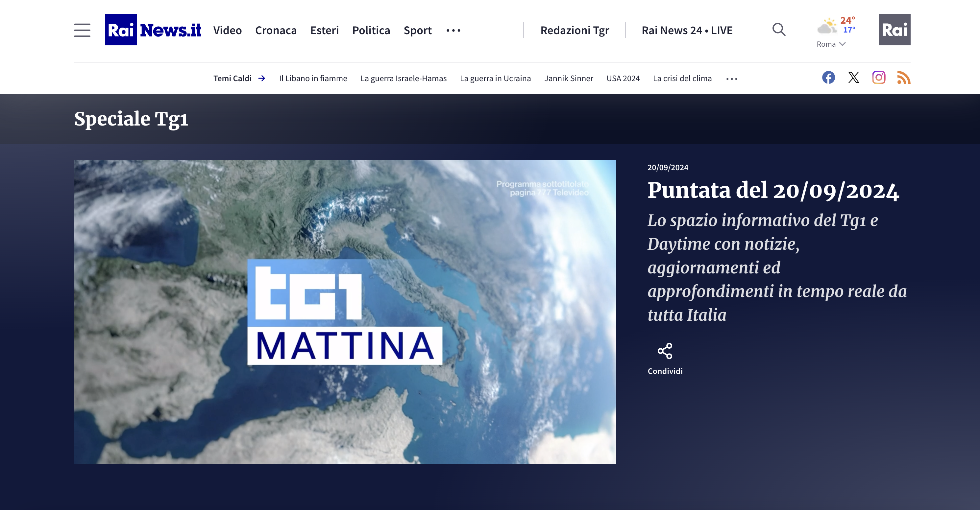View the weather forecast icon
980x510 pixels.
coord(827,26)
